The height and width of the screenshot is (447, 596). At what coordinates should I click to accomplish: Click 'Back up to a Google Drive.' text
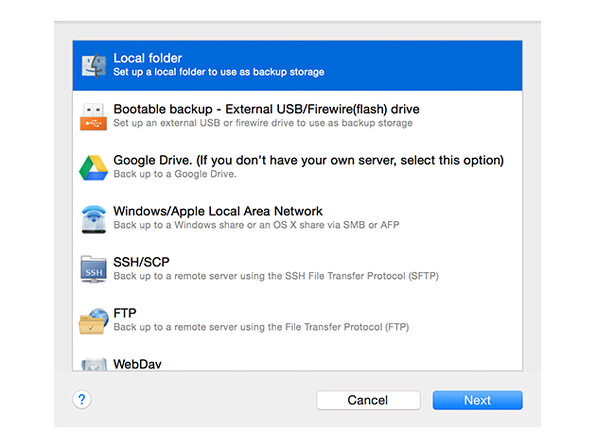pos(175,174)
